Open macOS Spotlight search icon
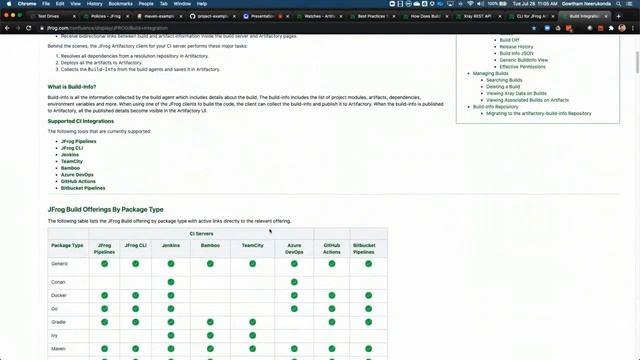640x360 pixels. [619, 4]
